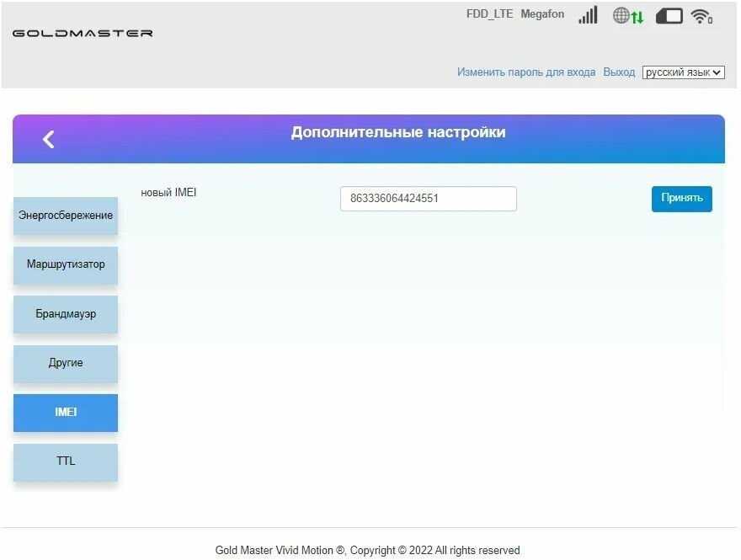
Task: Click the Выход logout link
Action: pyautogui.click(x=619, y=72)
